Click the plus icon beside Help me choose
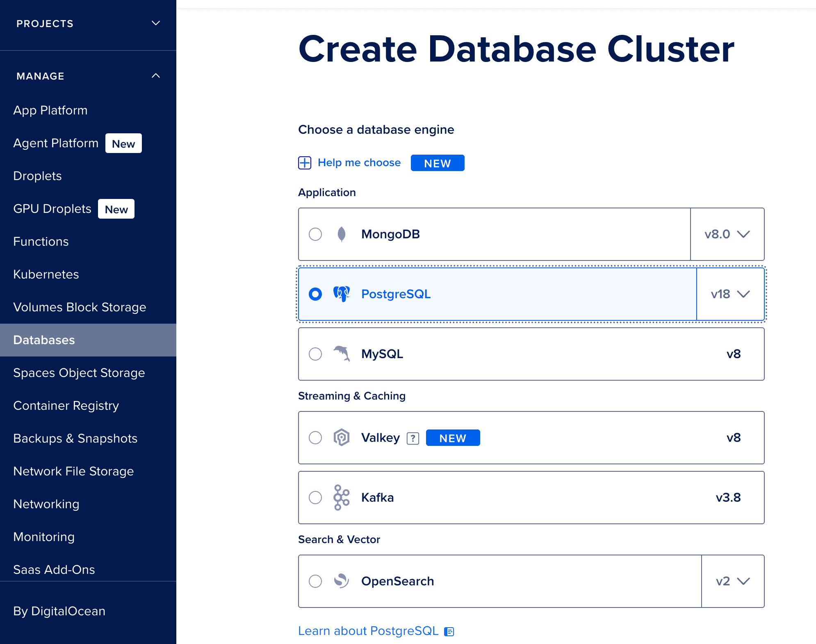The height and width of the screenshot is (644, 816). point(305,163)
